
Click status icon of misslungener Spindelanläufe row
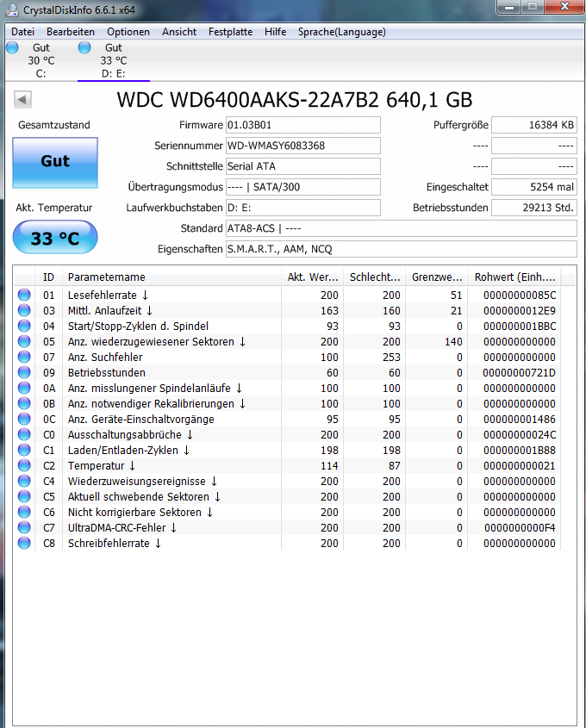point(24,388)
